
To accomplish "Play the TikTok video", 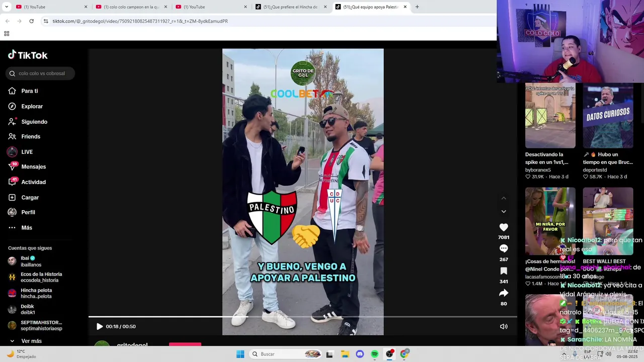I will pos(99,326).
